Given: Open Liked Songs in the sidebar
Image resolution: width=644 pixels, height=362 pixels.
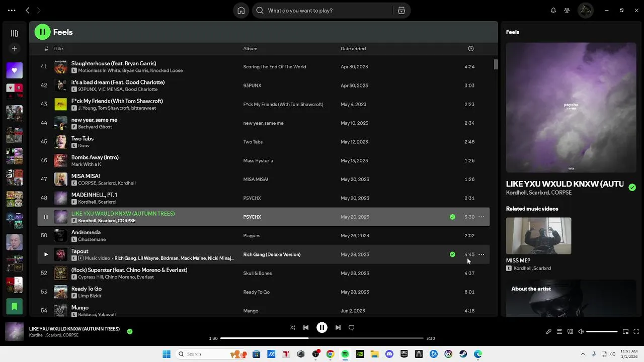Looking at the screenshot, I should point(14,70).
